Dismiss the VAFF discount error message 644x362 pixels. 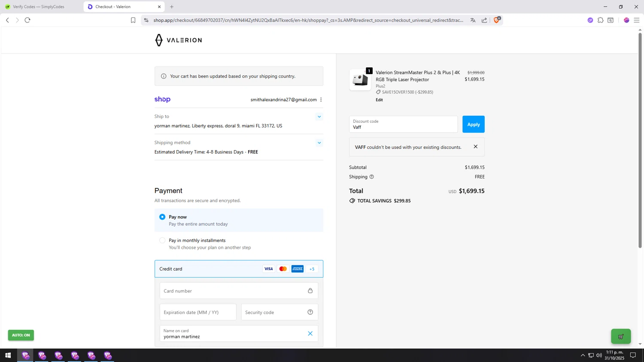(x=475, y=147)
